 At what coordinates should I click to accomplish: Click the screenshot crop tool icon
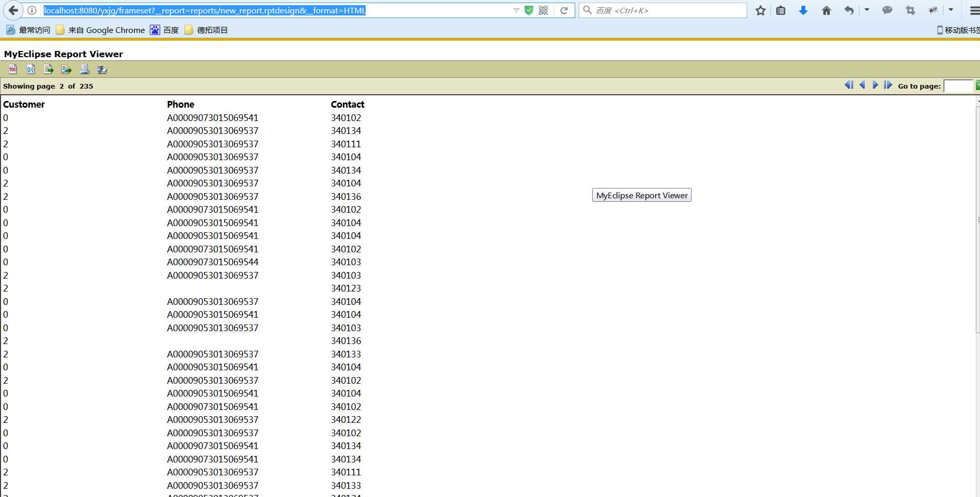tap(910, 10)
